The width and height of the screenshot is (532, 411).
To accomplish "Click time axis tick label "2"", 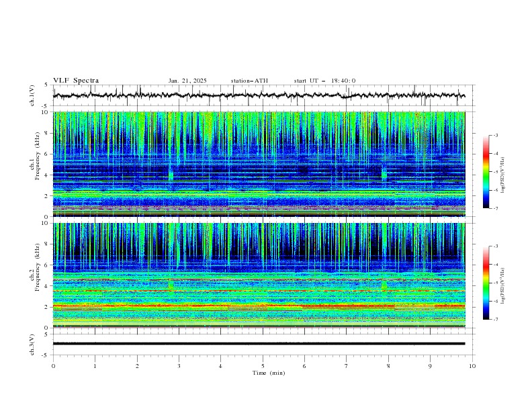I will pyautogui.click(x=137, y=366).
